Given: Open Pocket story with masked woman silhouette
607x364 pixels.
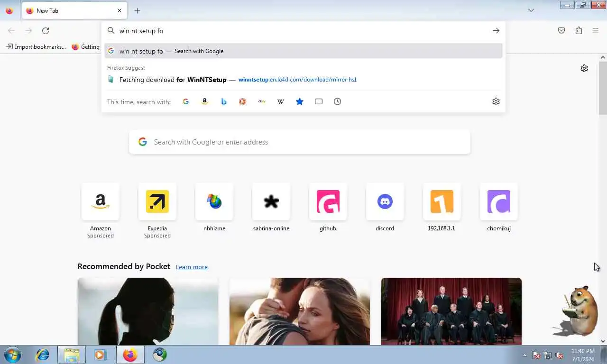Looking at the screenshot, I should point(148,311).
